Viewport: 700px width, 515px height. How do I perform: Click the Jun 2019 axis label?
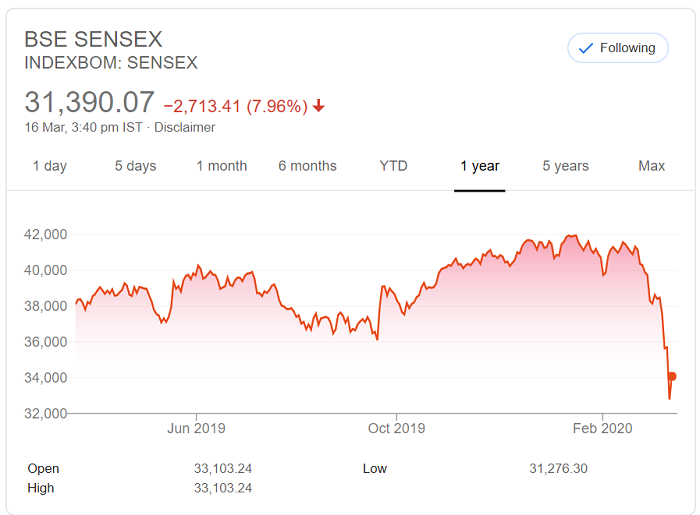tap(196, 428)
